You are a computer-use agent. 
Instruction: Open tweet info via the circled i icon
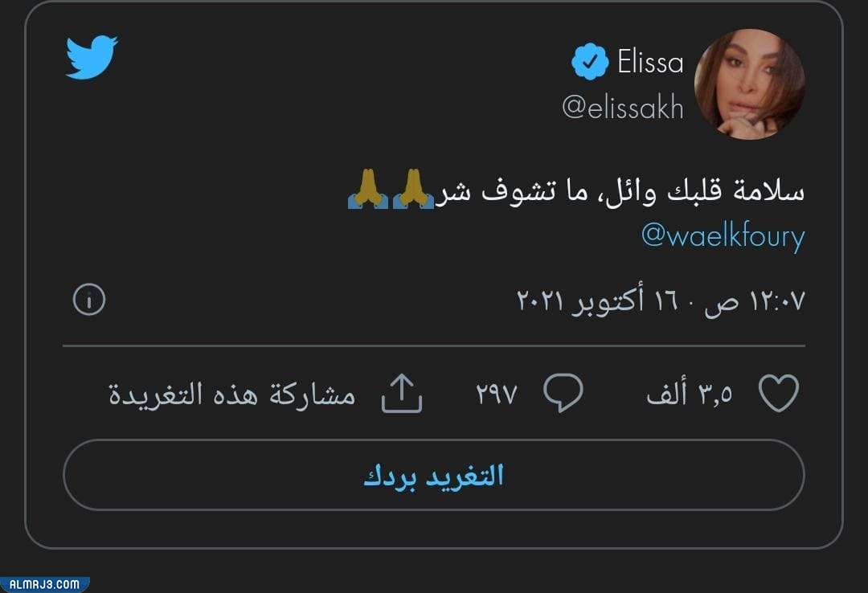pyautogui.click(x=88, y=301)
